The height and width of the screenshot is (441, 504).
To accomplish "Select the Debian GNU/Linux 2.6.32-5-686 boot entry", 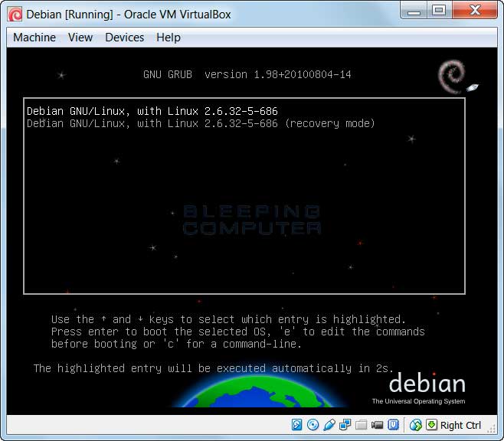I will coord(152,111).
